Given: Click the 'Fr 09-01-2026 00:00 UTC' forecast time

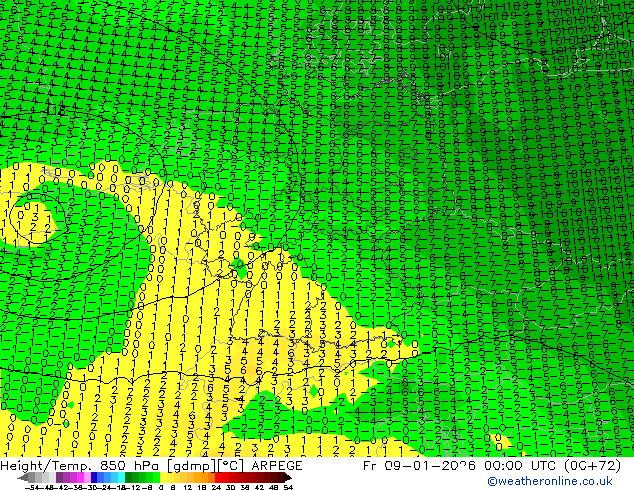Looking at the screenshot, I should (460, 466).
